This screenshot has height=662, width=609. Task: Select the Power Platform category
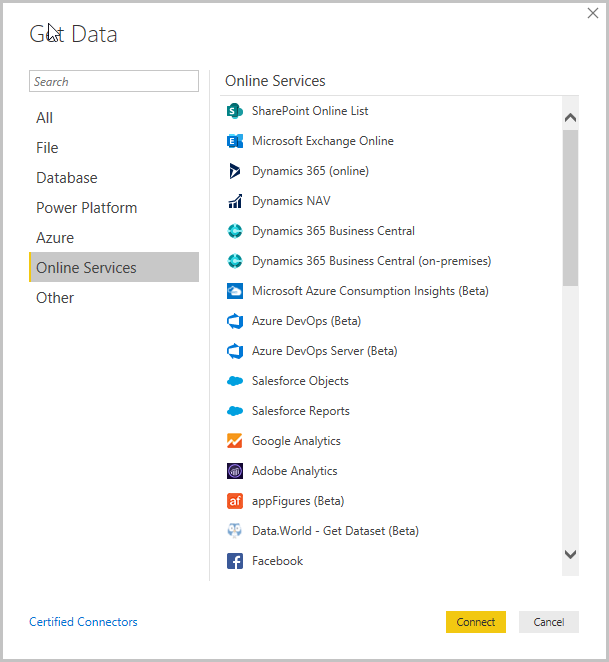click(x=87, y=208)
